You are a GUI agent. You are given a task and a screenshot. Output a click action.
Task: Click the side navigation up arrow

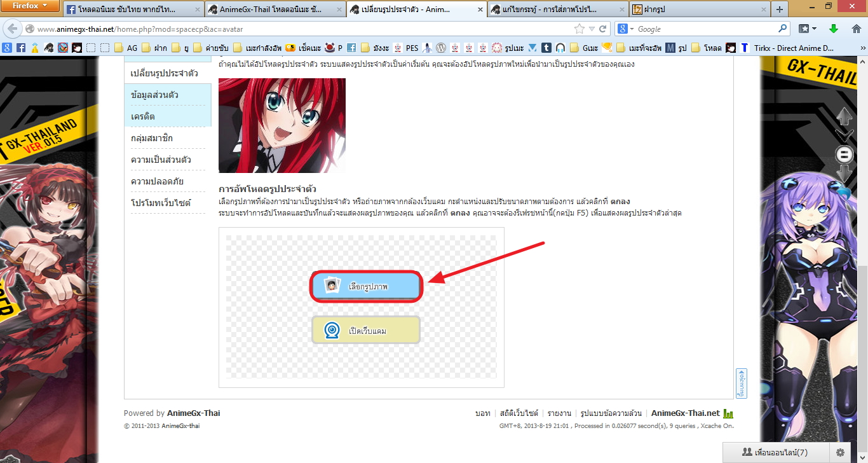pos(844,116)
